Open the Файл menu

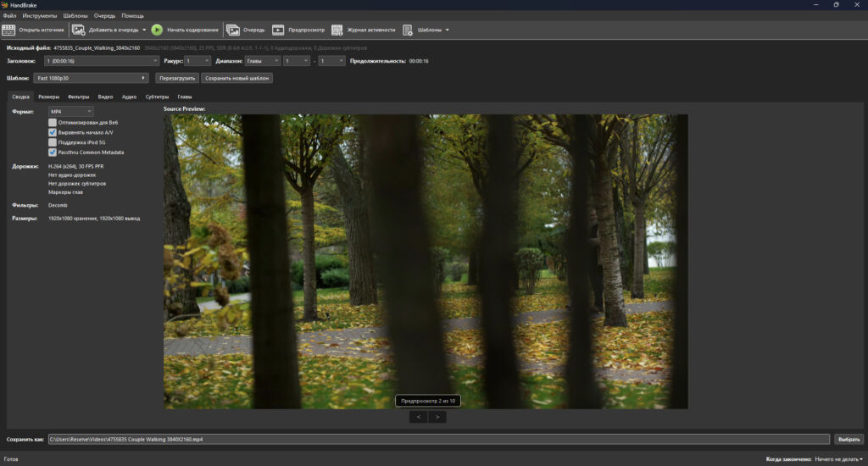click(x=9, y=16)
